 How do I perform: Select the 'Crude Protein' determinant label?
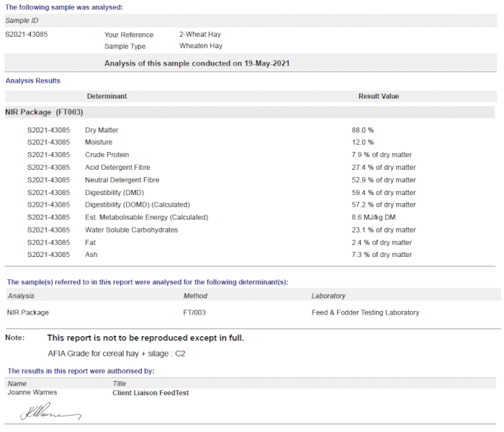[107, 155]
